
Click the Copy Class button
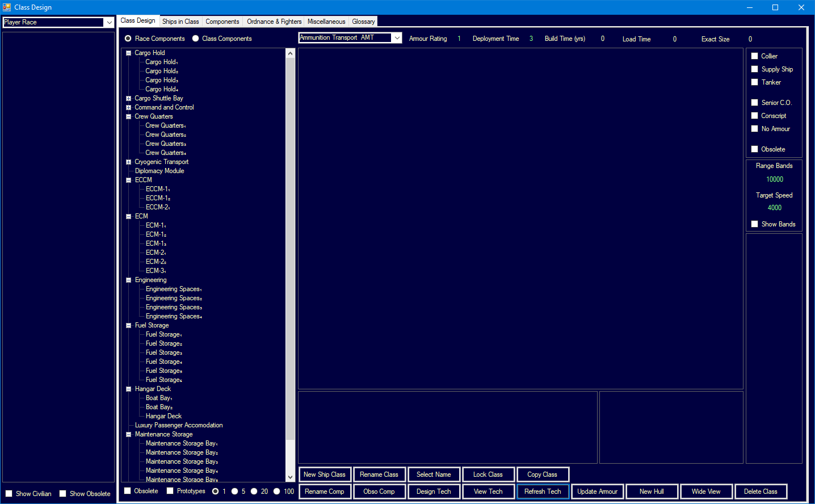[x=543, y=474]
